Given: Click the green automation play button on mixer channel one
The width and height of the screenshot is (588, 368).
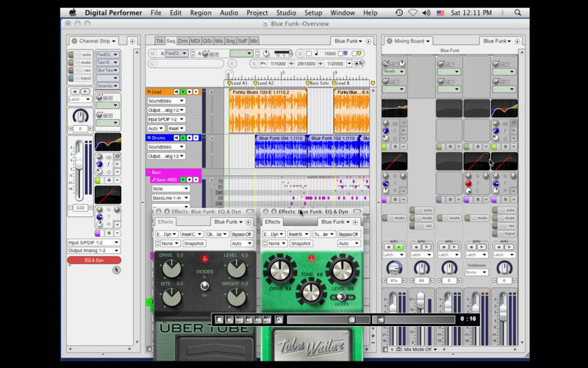Looking at the screenshot, I should click(x=398, y=247).
